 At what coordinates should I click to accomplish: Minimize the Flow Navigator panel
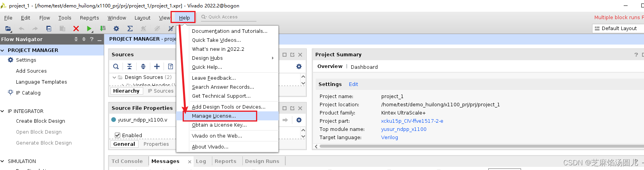(x=100, y=39)
